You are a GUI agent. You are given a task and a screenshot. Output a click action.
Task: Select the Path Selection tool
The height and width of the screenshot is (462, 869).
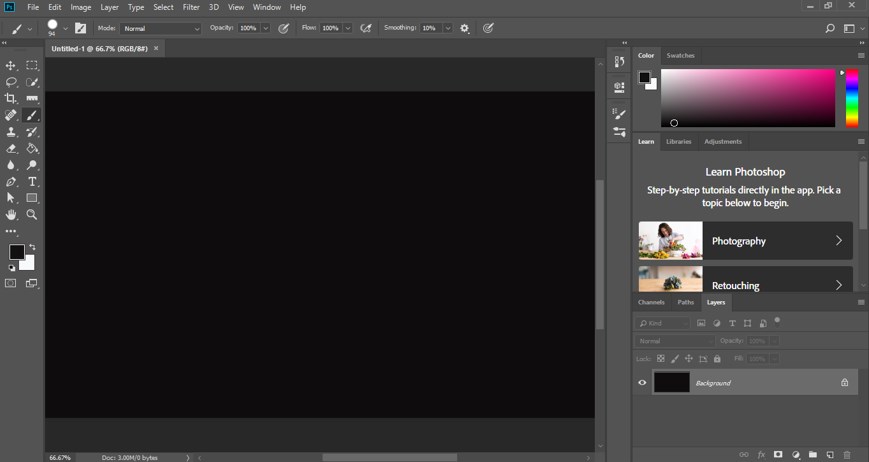[x=11, y=198]
